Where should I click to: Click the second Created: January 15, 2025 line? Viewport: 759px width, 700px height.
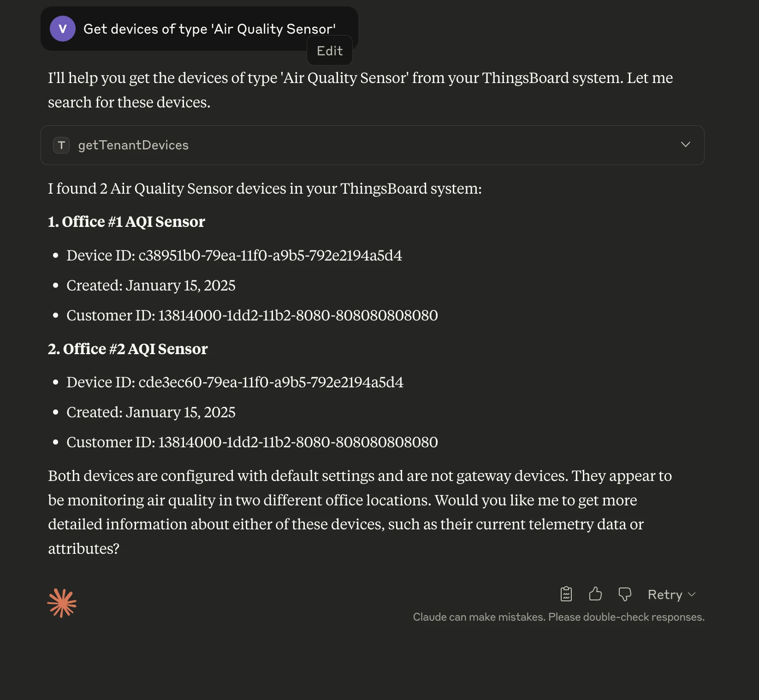point(151,412)
